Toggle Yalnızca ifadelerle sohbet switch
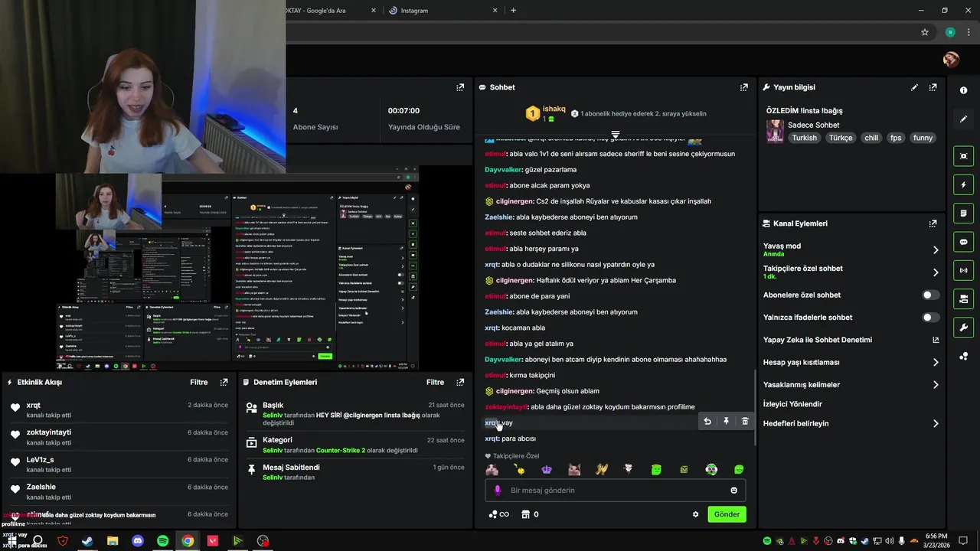 930,317
